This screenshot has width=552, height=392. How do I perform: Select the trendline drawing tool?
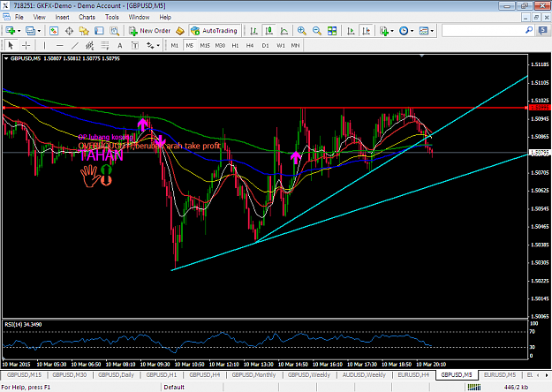point(75,45)
